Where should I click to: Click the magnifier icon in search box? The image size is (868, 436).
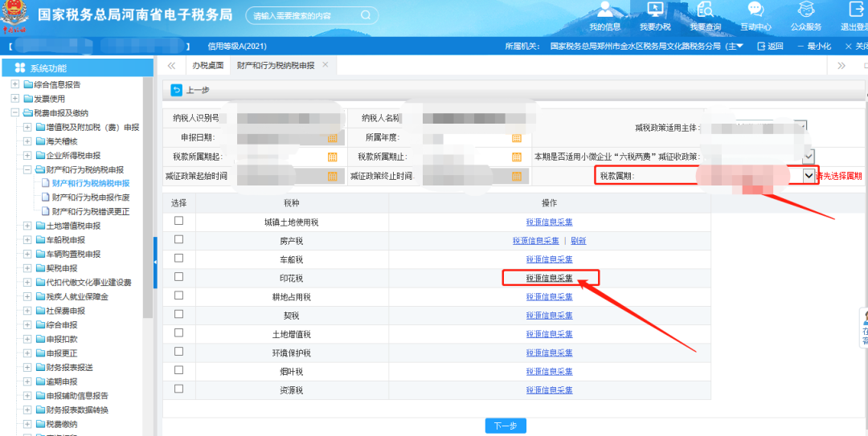click(366, 15)
